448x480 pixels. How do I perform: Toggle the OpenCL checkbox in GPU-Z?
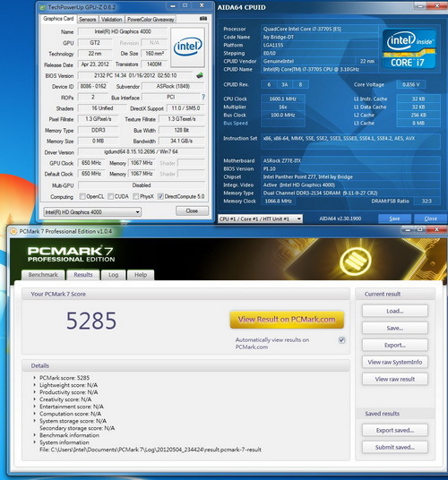click(82, 196)
